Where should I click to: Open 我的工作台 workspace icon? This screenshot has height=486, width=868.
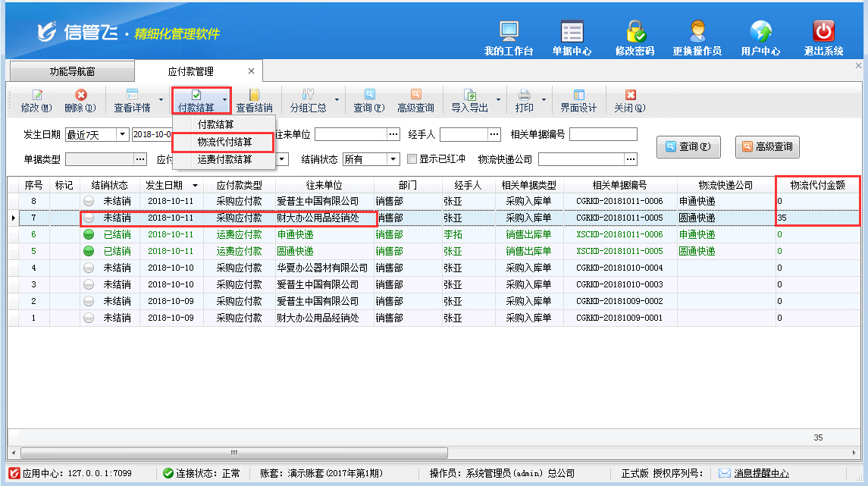tap(509, 32)
